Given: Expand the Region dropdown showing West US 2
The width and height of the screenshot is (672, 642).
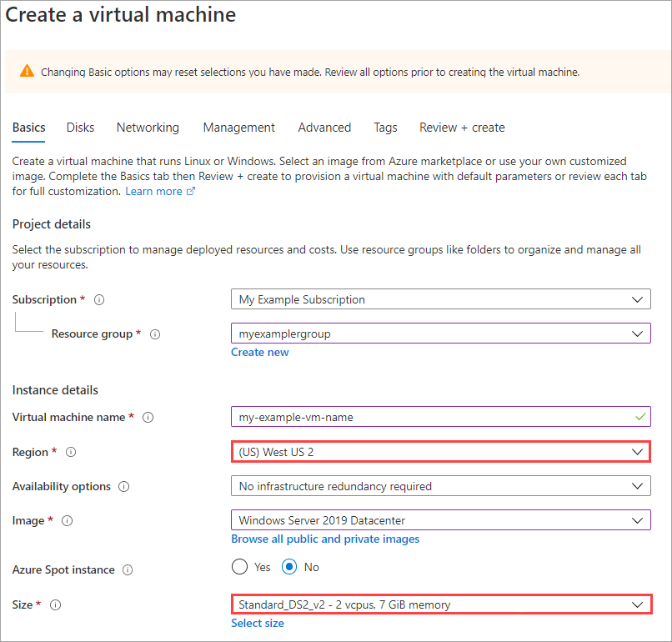Looking at the screenshot, I should [x=440, y=452].
